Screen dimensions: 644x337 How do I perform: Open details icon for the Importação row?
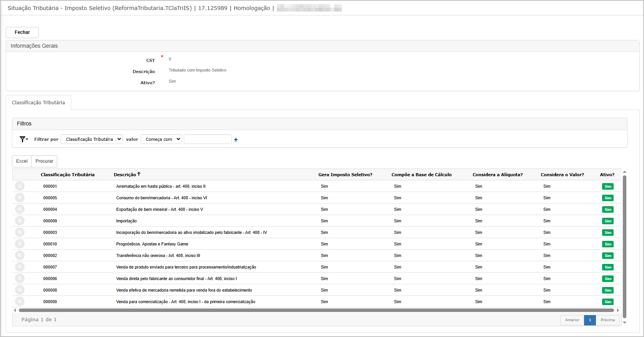tap(20, 221)
